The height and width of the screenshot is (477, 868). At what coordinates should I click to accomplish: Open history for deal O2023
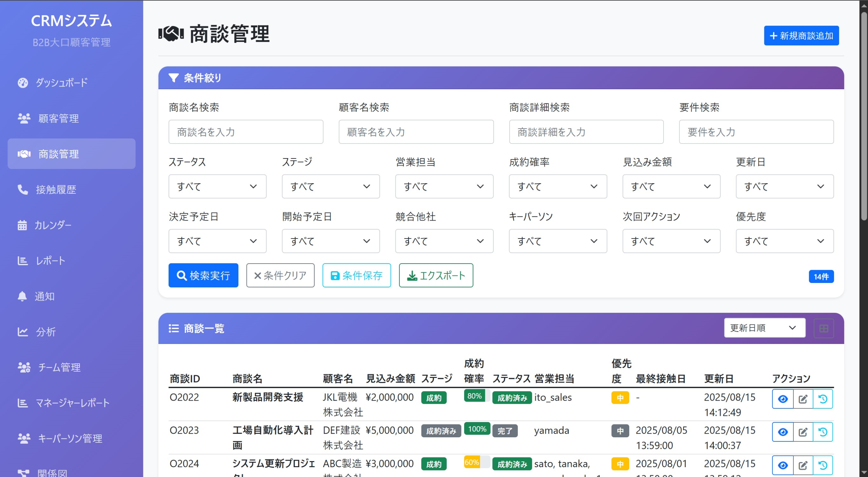coord(823,432)
